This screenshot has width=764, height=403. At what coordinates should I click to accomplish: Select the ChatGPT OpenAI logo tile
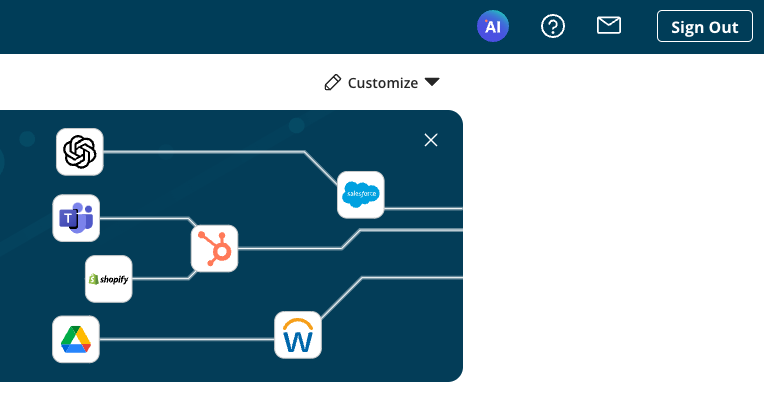pyautogui.click(x=80, y=152)
